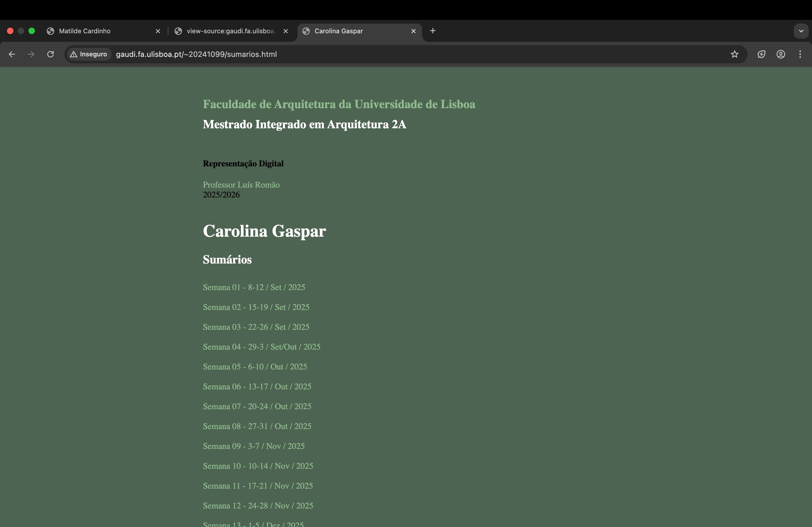The width and height of the screenshot is (812, 527).
Task: Close the Carolina Gaspar tab
Action: click(x=413, y=31)
